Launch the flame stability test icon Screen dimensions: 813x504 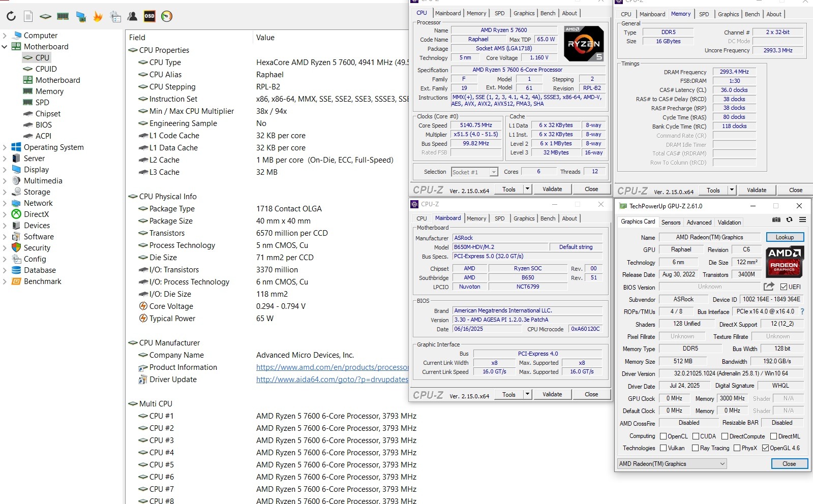(98, 16)
